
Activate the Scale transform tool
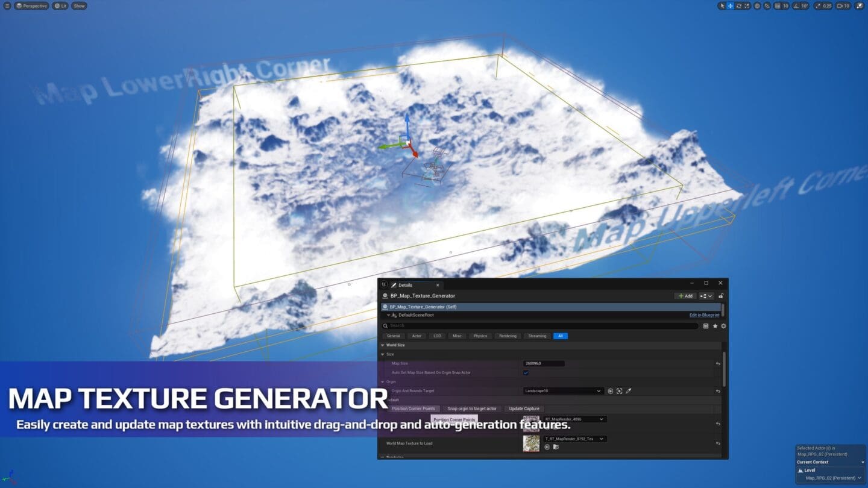(x=747, y=6)
